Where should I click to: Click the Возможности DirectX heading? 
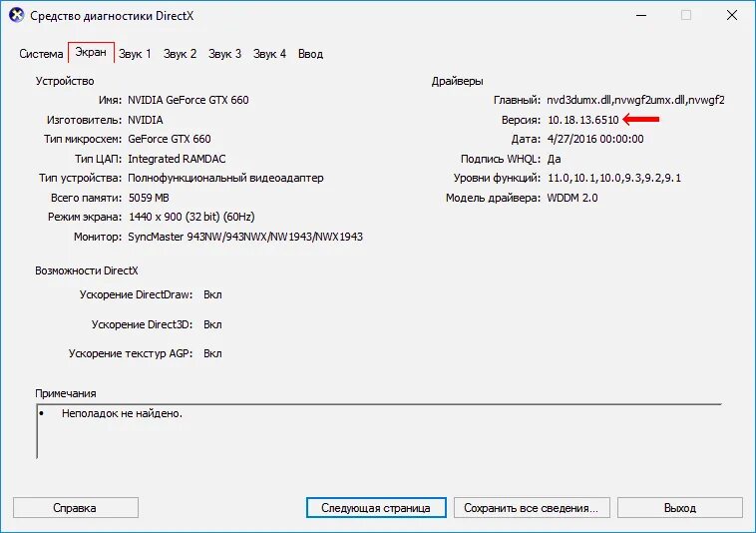click(x=87, y=270)
